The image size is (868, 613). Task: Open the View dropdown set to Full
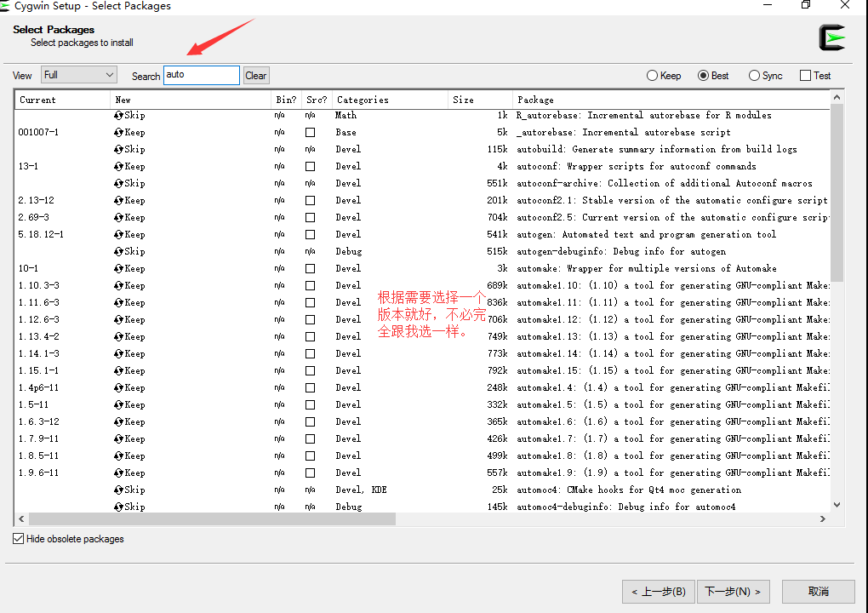[78, 75]
